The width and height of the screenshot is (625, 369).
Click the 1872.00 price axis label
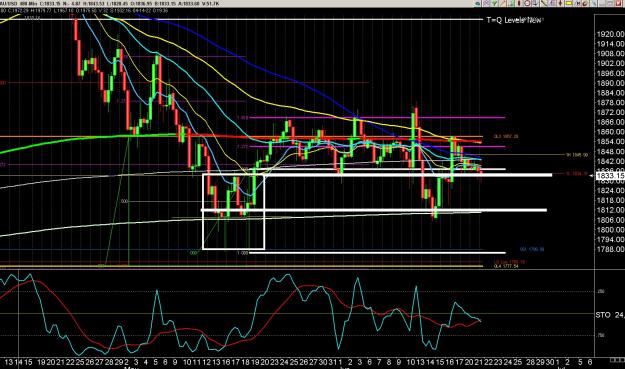tap(610, 112)
